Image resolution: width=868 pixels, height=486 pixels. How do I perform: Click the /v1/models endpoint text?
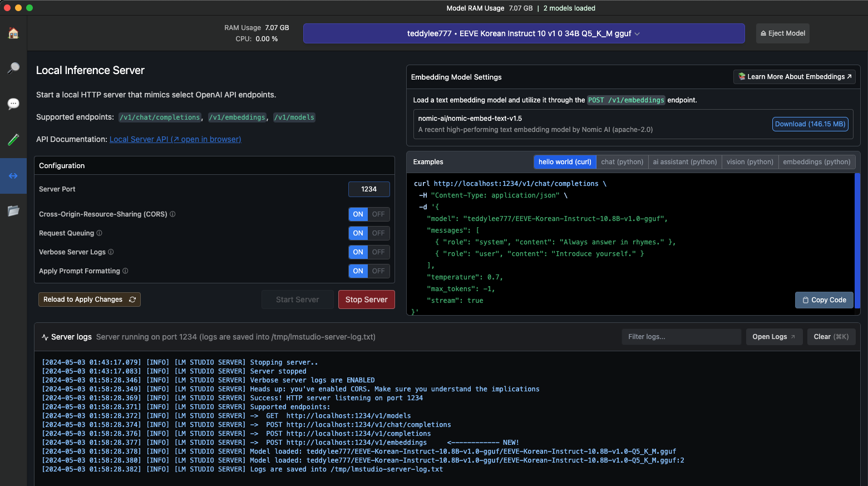[294, 117]
